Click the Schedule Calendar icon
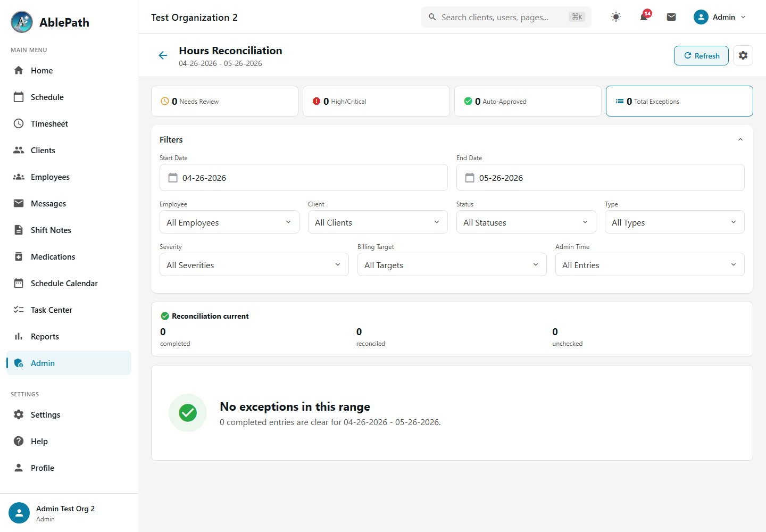The height and width of the screenshot is (532, 766). [19, 283]
